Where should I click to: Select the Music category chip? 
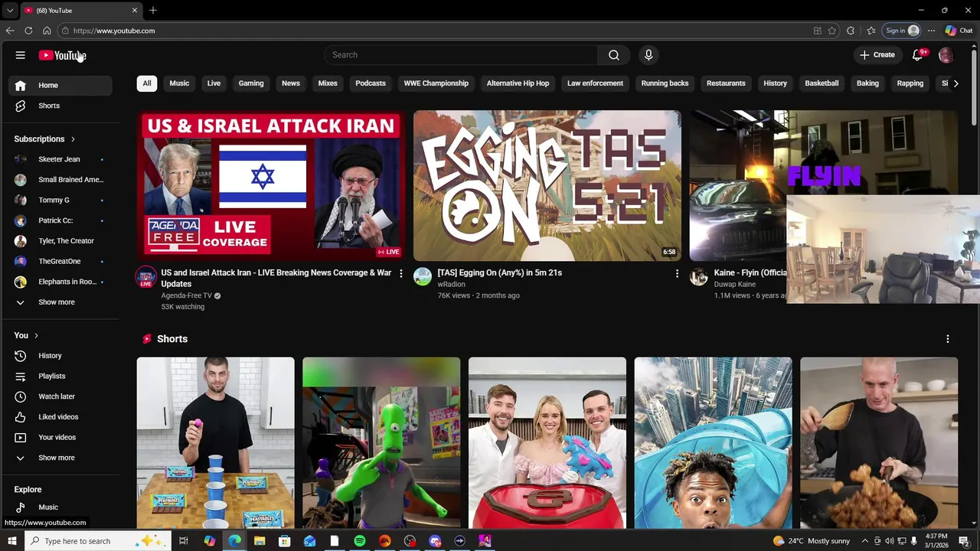tap(179, 83)
